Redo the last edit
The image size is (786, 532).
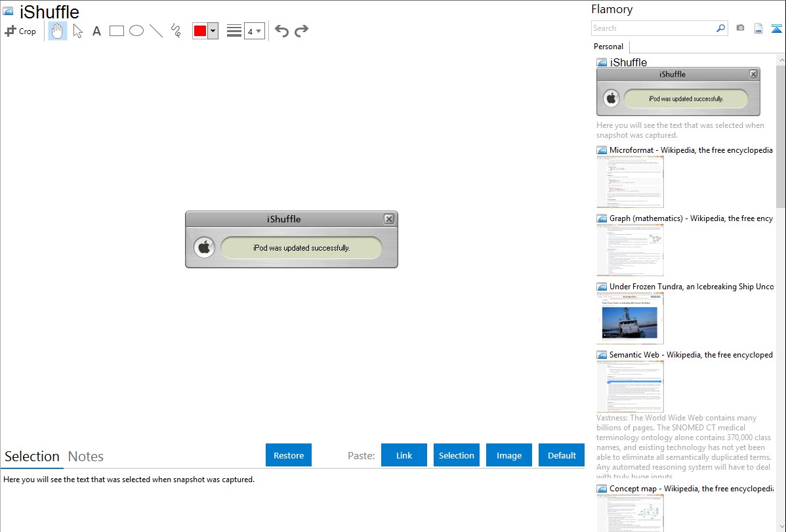tap(301, 31)
